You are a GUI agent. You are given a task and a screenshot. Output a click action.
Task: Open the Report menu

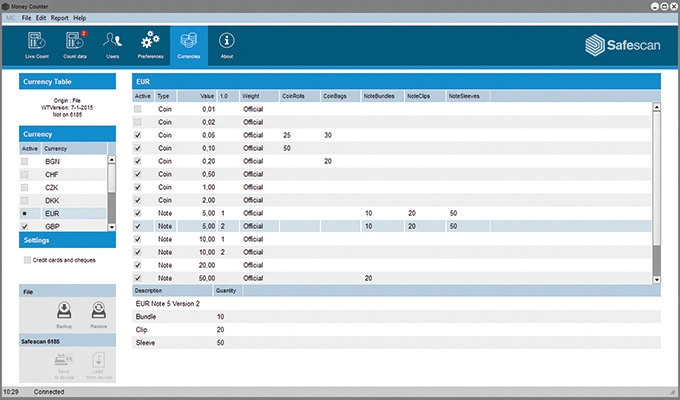(59, 18)
